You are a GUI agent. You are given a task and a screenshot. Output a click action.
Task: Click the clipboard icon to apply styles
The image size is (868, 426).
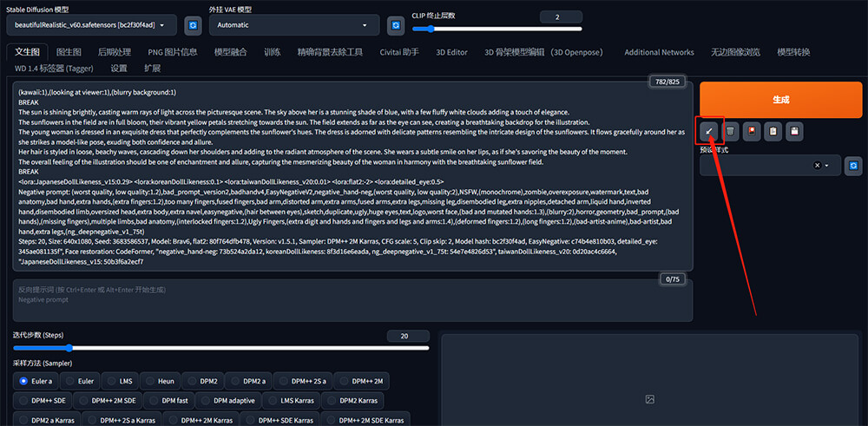[x=773, y=131]
